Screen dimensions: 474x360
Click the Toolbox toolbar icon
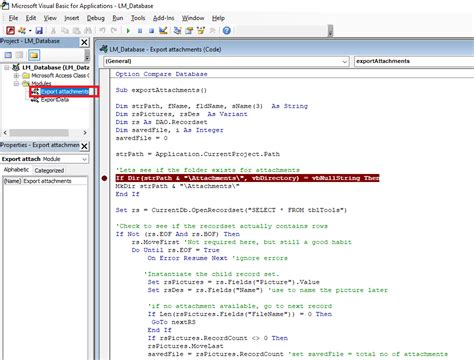pyautogui.click(x=212, y=31)
